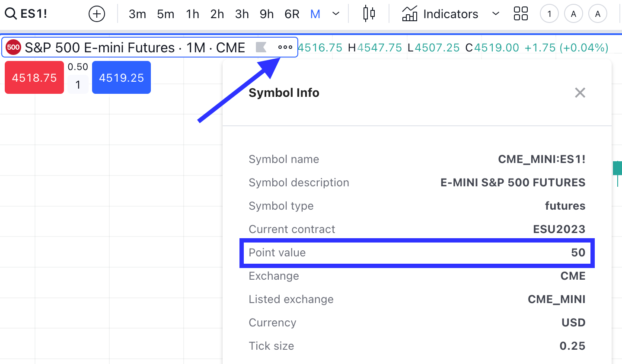622x364 pixels.
Task: Click the Tick size value 0.25
Action: (572, 346)
